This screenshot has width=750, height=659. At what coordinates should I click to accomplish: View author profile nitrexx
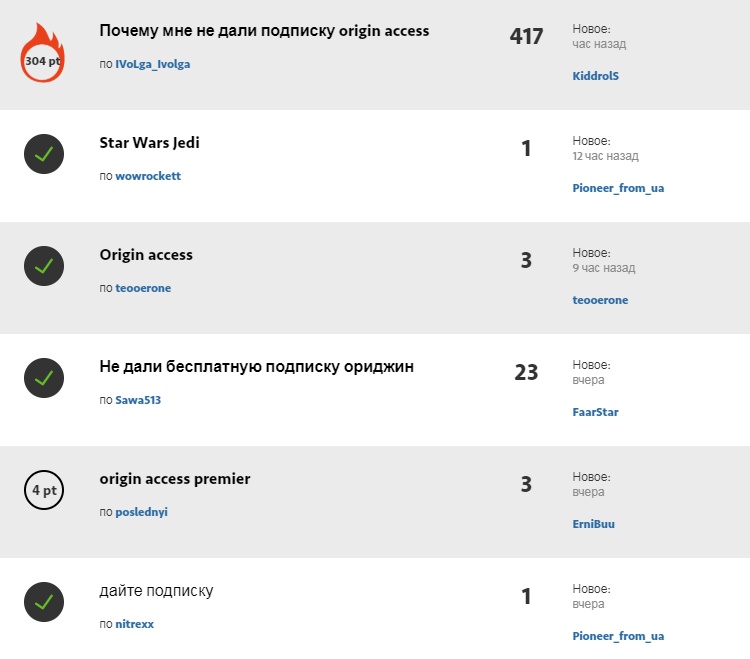point(134,624)
